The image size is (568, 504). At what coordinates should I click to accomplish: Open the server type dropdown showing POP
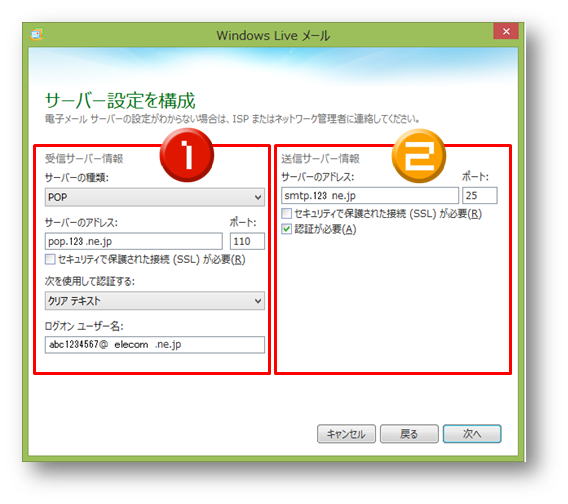pyautogui.click(x=155, y=197)
